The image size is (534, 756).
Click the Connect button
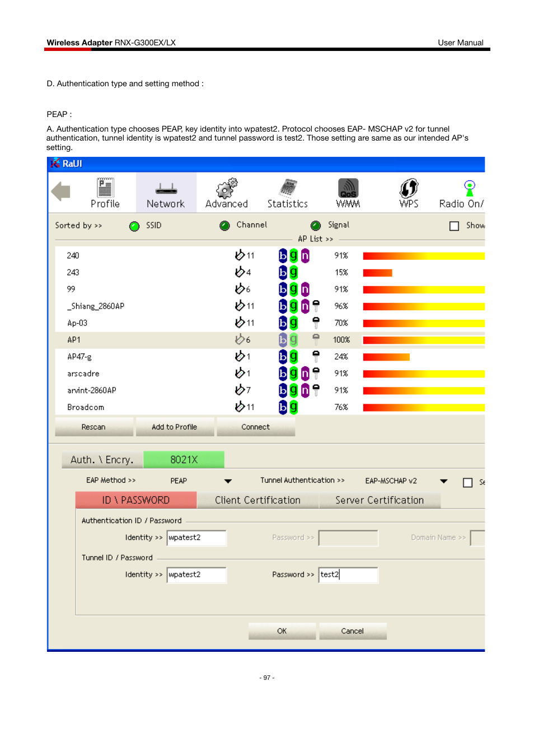(x=255, y=427)
